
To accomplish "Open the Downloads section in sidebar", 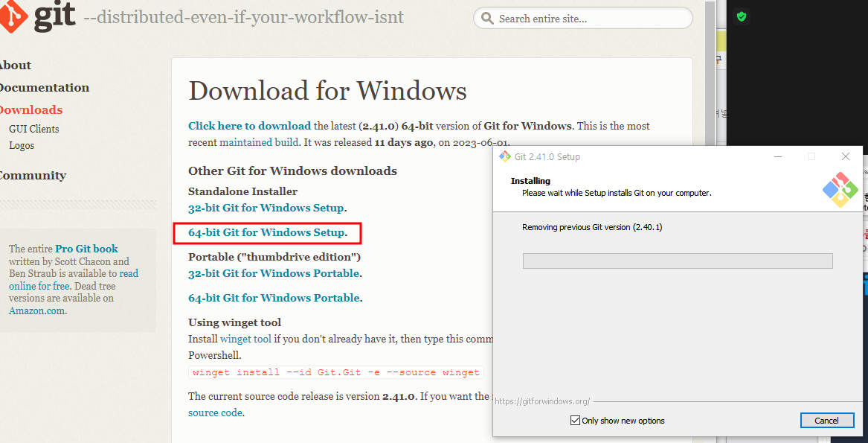I will pos(30,109).
